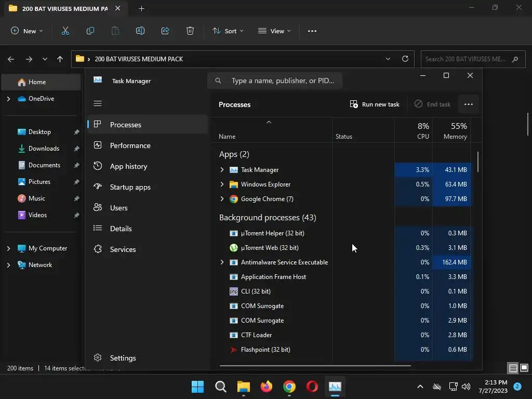Expand the Windows Explorer process row
Screen dimensions: 532x399
click(x=222, y=184)
